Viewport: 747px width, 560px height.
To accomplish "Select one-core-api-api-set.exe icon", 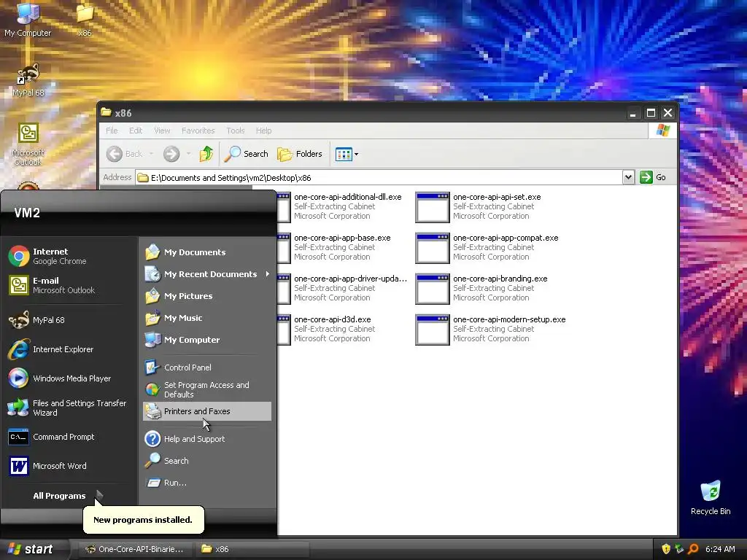I will pyautogui.click(x=432, y=206).
